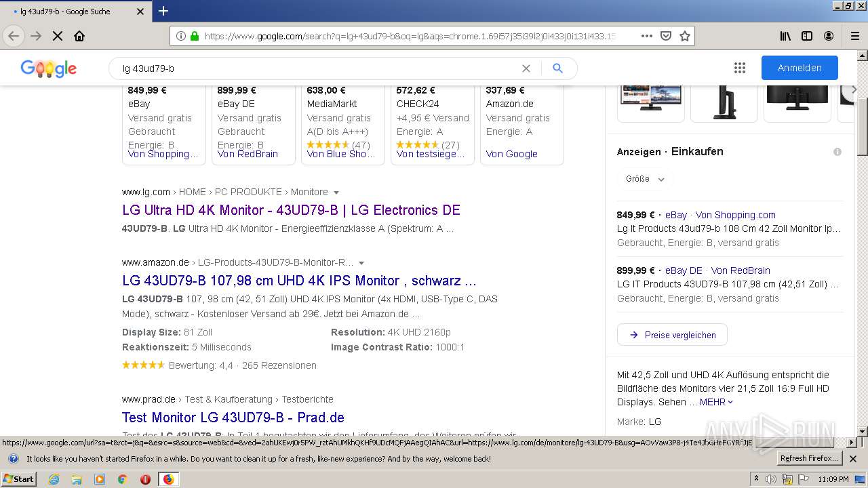Open Chrome from the taskbar

click(x=122, y=479)
